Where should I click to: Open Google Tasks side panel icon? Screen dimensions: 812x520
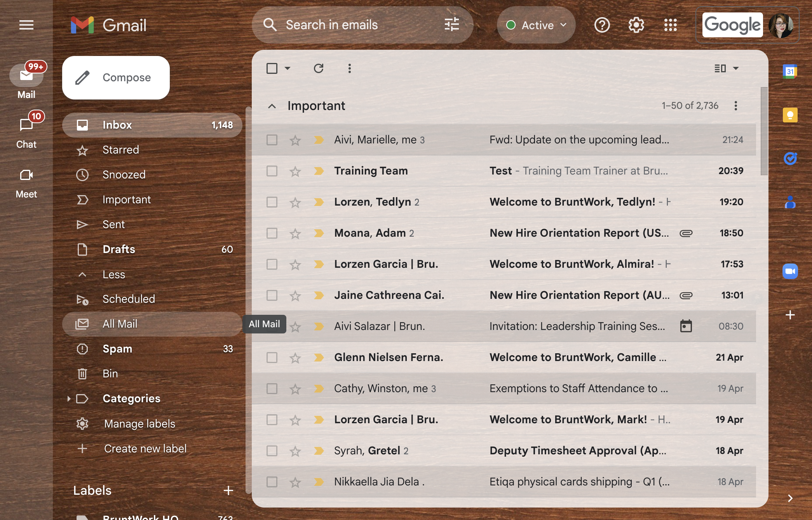(790, 159)
